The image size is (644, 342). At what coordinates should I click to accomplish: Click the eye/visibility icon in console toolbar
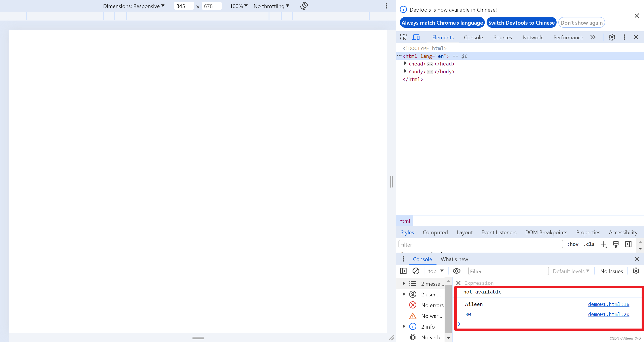(x=457, y=271)
